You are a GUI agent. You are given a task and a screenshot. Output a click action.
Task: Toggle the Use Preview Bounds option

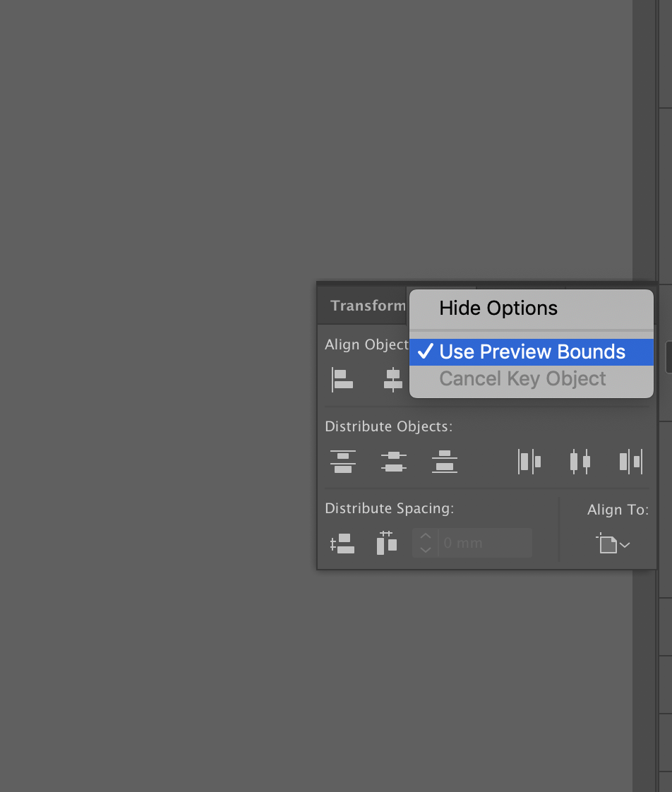pyautogui.click(x=532, y=352)
